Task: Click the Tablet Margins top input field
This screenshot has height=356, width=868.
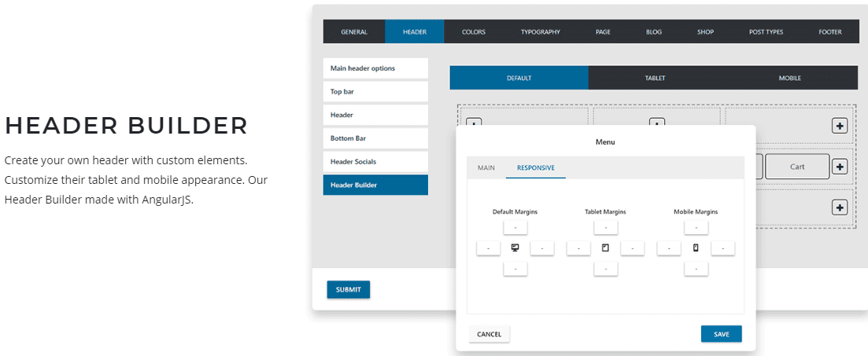Action: click(x=606, y=227)
